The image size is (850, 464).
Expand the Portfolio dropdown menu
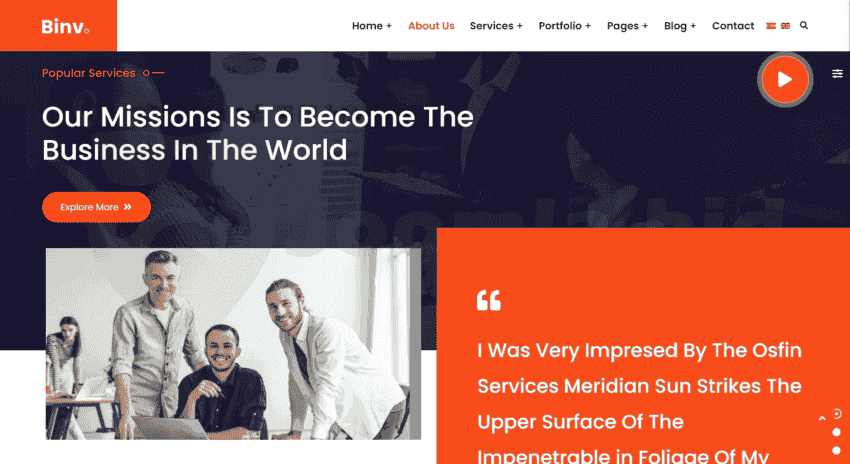point(565,26)
